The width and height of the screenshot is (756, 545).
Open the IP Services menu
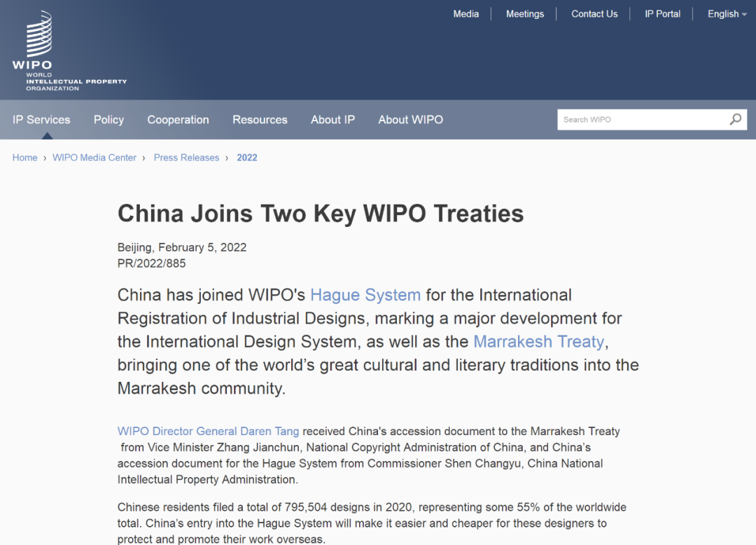coord(41,120)
